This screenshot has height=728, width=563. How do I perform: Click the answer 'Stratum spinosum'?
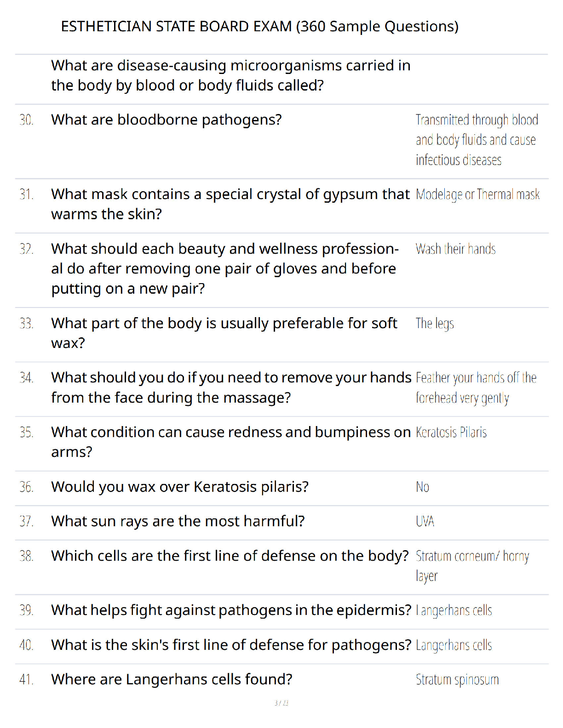[457, 680]
